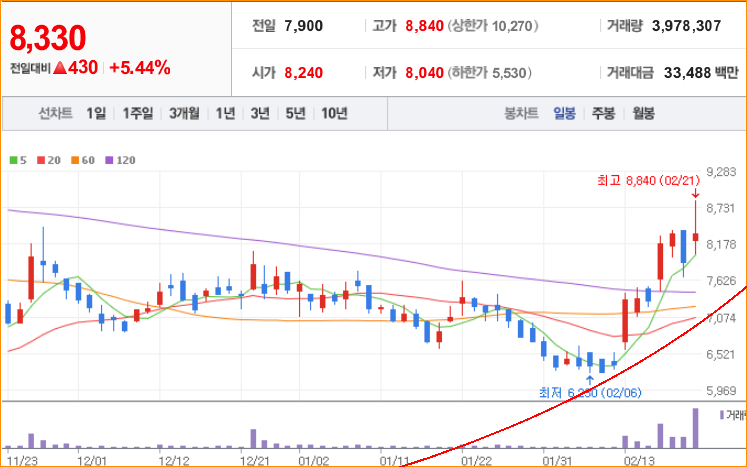Click the red 20-day moving average legend
This screenshot has width=747, height=467.
coord(49,160)
